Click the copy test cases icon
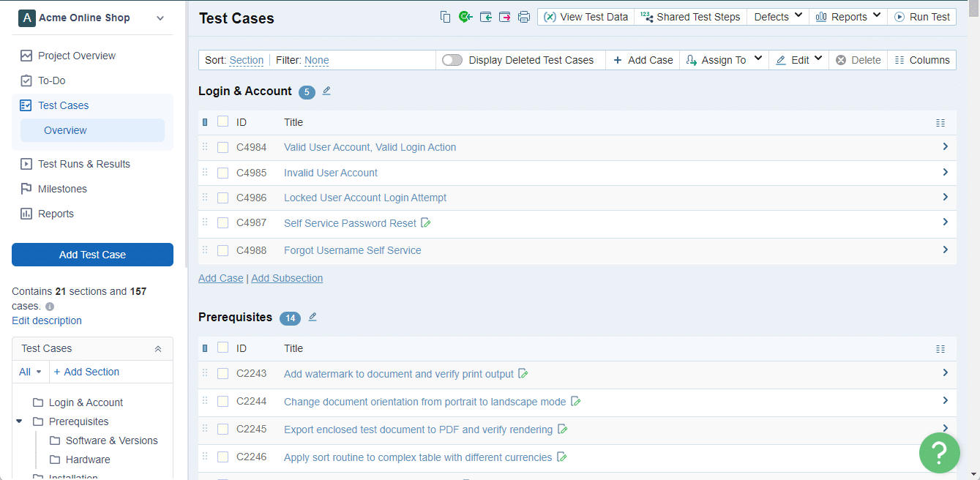The image size is (980, 480). [445, 17]
